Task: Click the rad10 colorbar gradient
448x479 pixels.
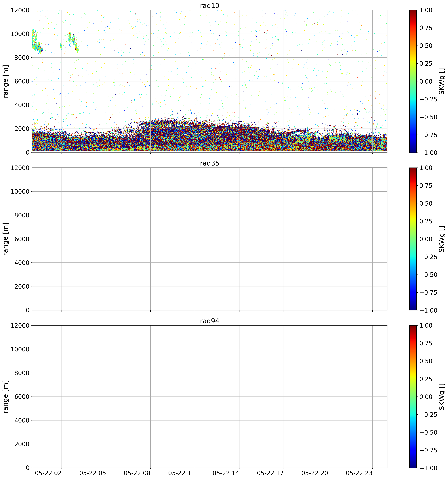Action: click(x=413, y=81)
